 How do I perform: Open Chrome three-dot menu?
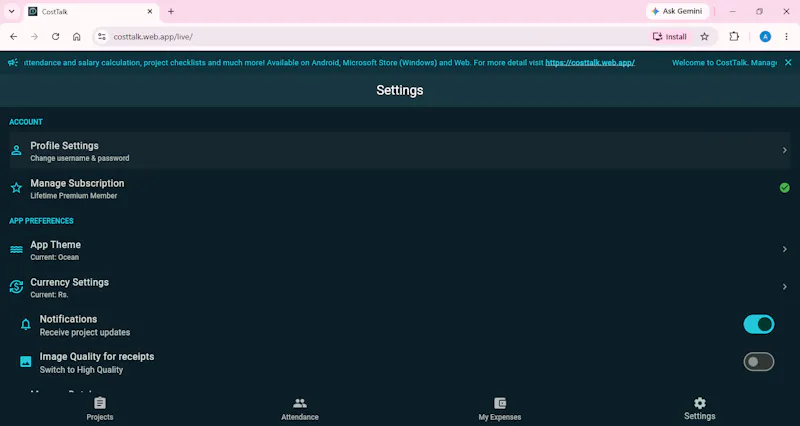click(786, 37)
